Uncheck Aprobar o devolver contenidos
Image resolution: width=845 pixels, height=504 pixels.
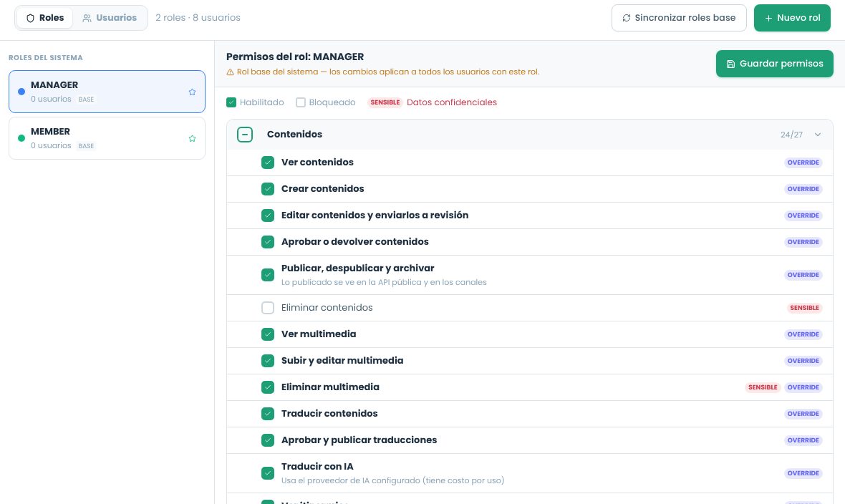coord(268,241)
